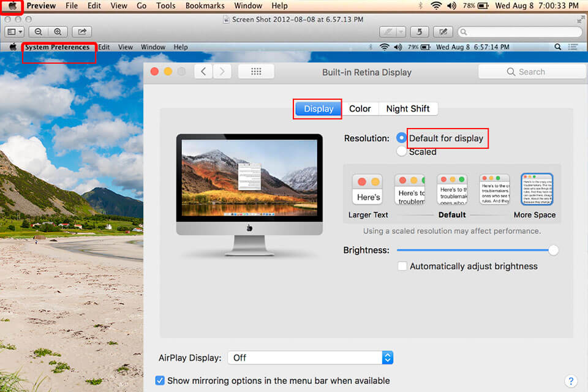
Task: Open the Go menu
Action: coord(141,6)
